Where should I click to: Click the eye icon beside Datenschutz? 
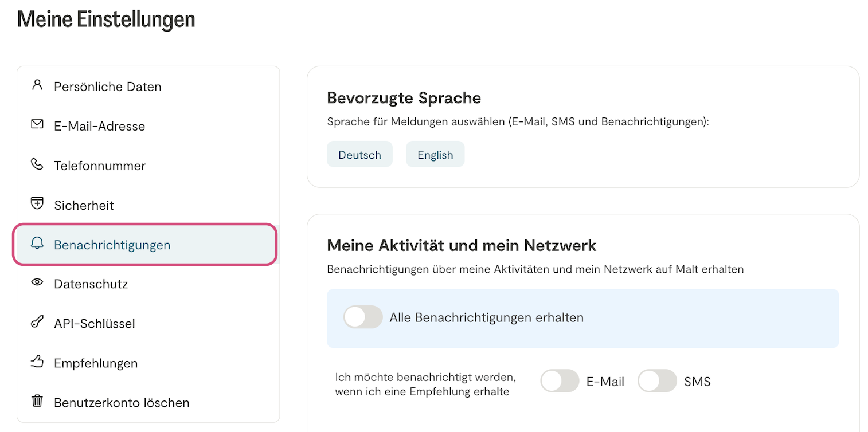tap(37, 283)
